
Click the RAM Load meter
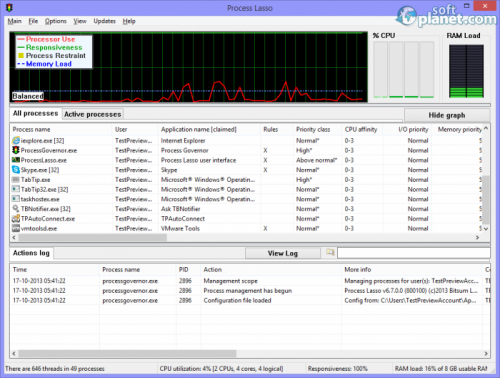coord(466,71)
